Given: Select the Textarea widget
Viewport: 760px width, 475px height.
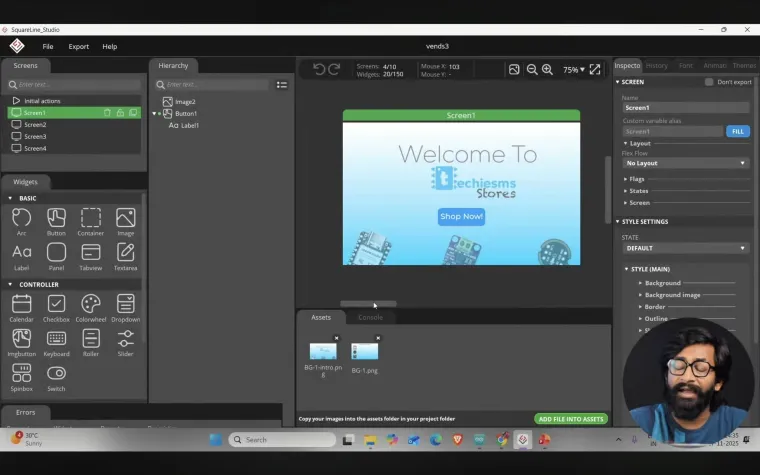Looking at the screenshot, I should [x=125, y=252].
